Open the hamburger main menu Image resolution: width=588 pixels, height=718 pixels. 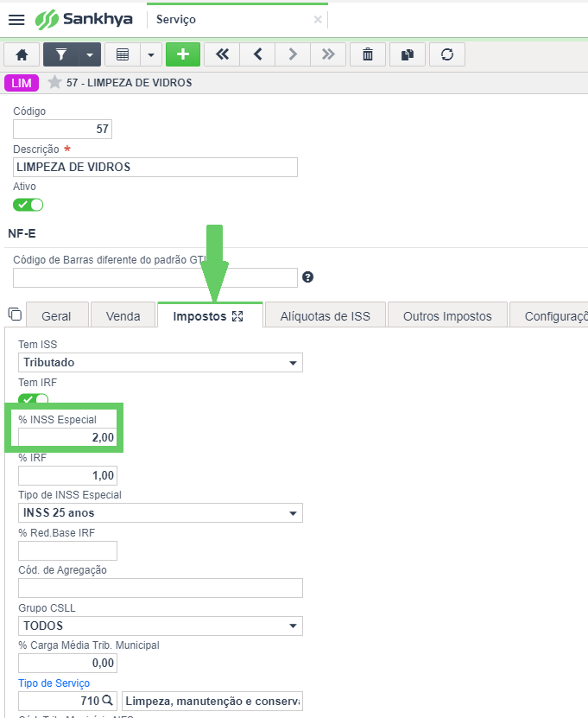tap(16, 20)
